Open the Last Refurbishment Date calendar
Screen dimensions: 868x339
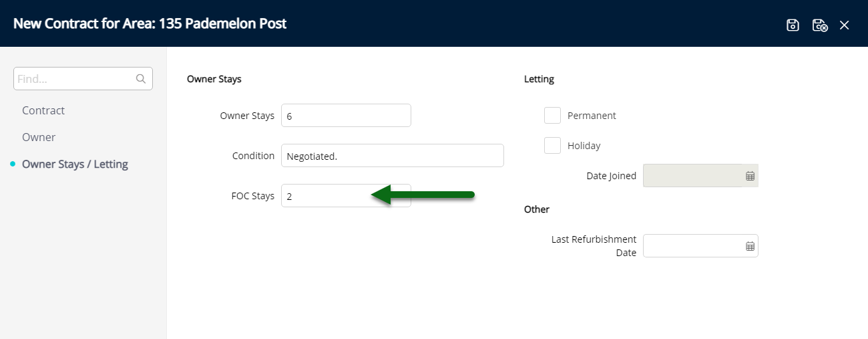pyautogui.click(x=750, y=246)
